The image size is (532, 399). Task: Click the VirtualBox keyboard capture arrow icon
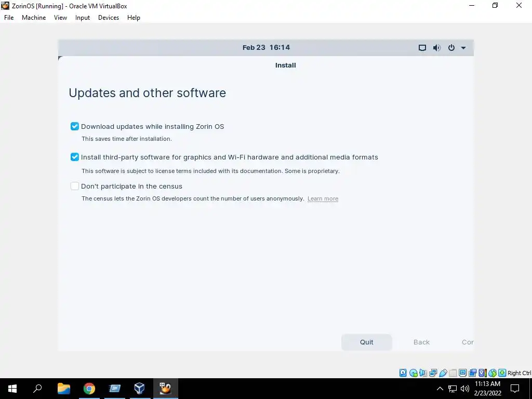[502, 373]
